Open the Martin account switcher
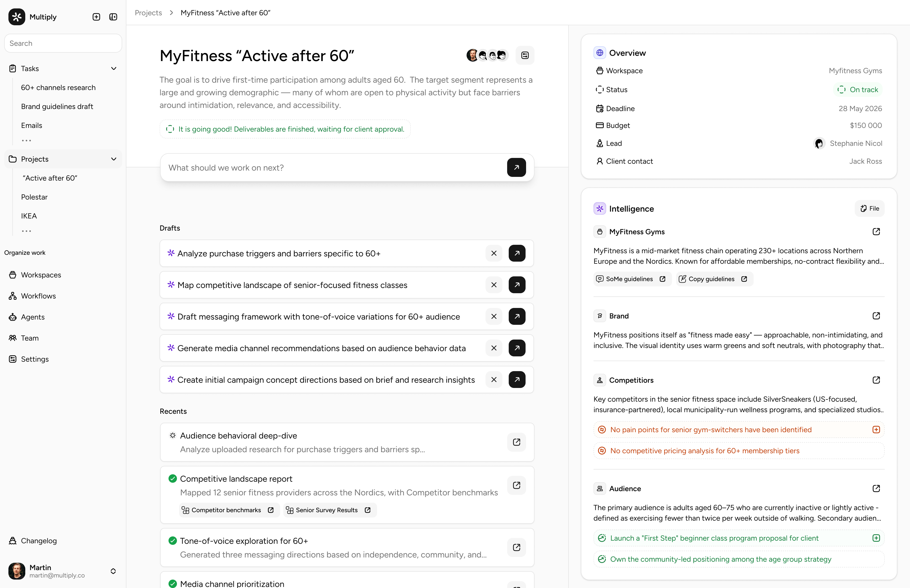This screenshot has width=910, height=588. tap(113, 571)
